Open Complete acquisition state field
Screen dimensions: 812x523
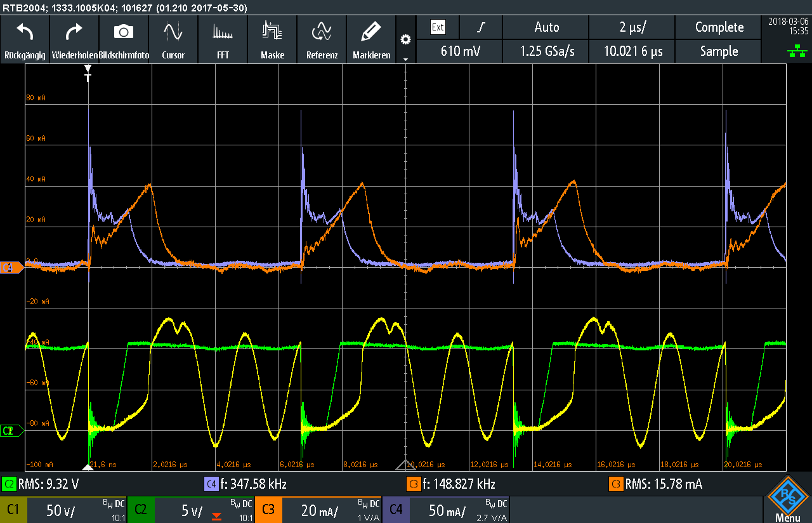click(x=719, y=27)
